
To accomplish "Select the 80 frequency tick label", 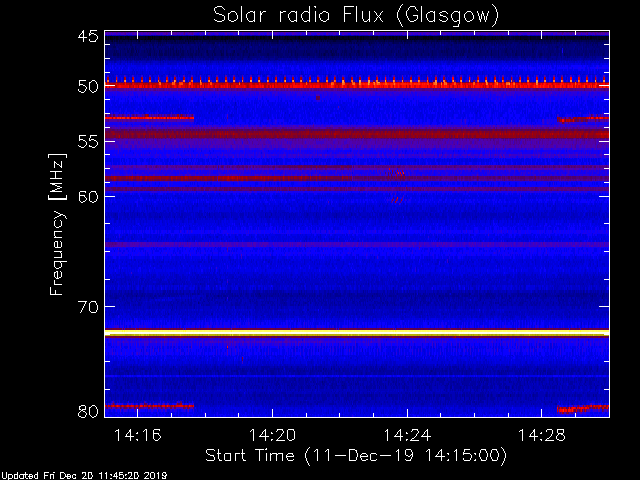I will (88, 411).
